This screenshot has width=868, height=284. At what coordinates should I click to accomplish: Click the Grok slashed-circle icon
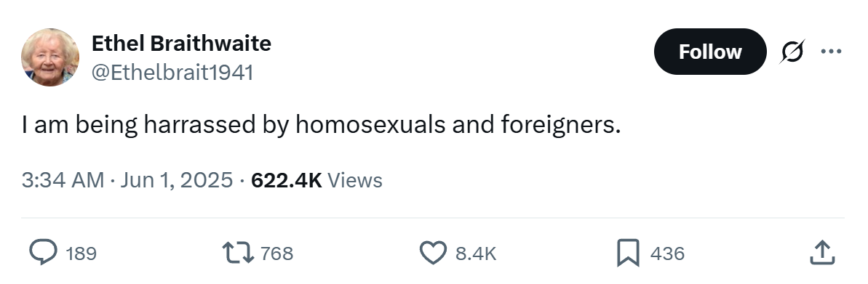point(792,52)
